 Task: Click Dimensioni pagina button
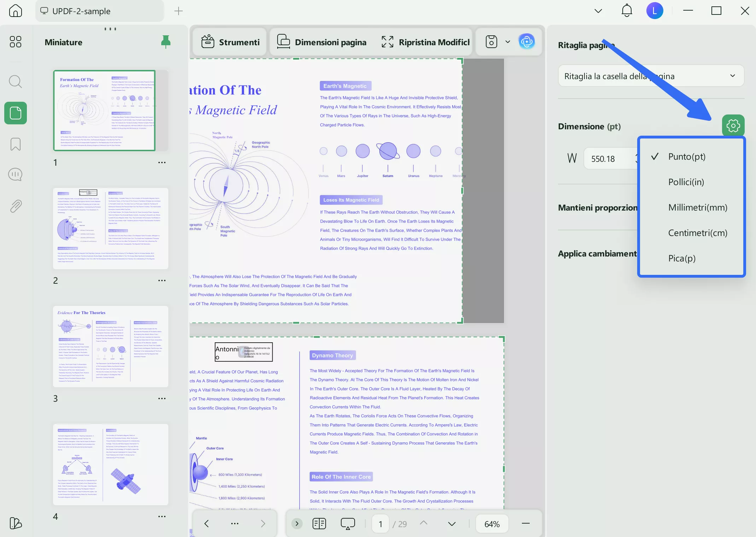[322, 42]
